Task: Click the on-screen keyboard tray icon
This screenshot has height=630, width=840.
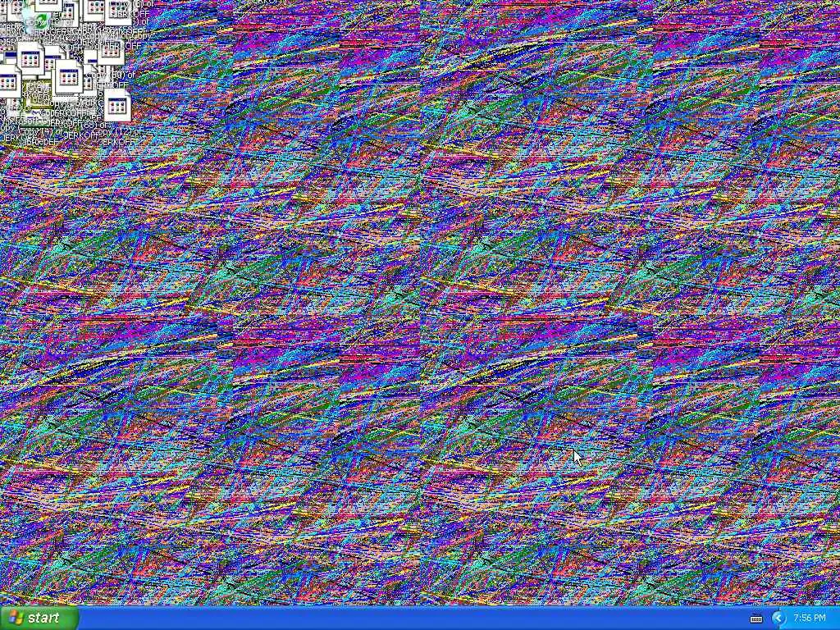Action: pyautogui.click(x=756, y=619)
